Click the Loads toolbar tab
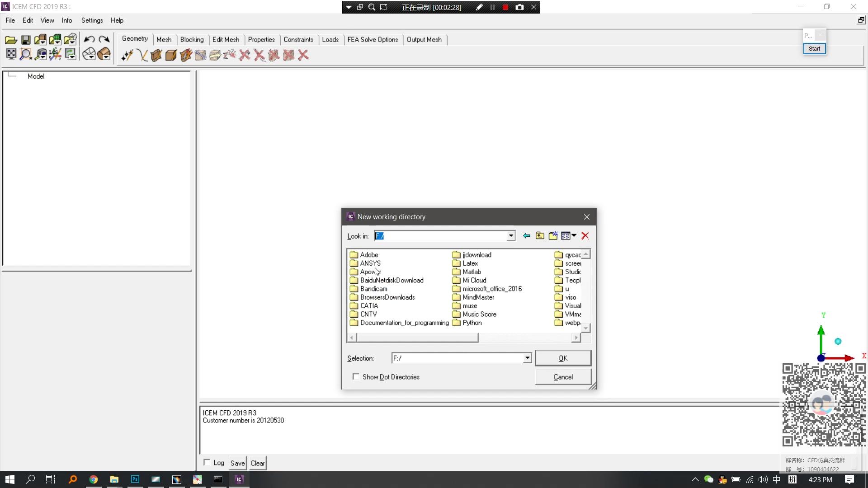This screenshot has width=868, height=488. (x=330, y=39)
